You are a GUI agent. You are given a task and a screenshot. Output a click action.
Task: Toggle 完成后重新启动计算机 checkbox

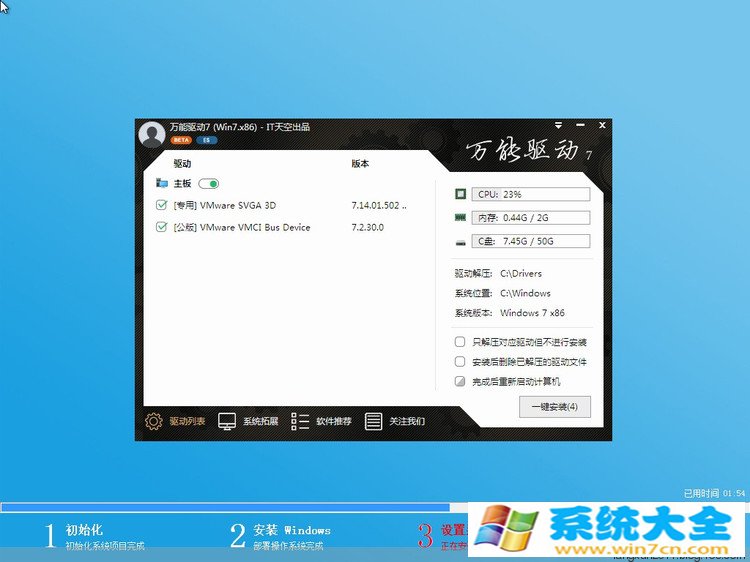tap(460, 381)
